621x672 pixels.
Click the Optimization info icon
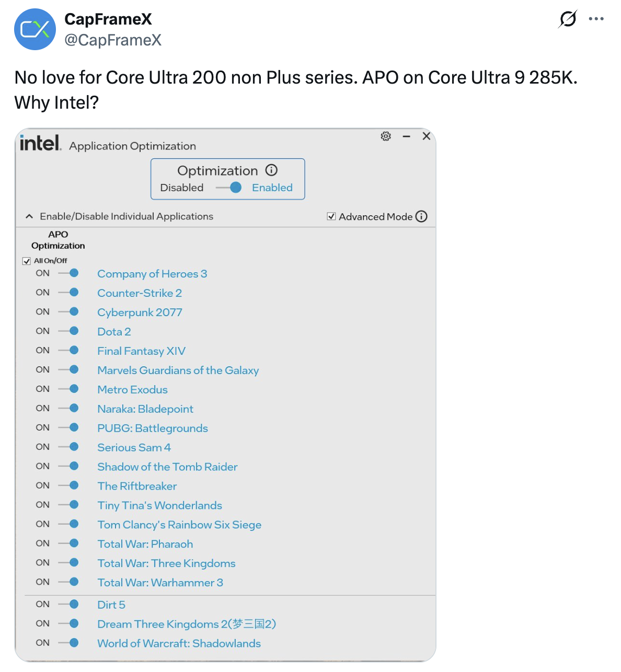(x=271, y=170)
